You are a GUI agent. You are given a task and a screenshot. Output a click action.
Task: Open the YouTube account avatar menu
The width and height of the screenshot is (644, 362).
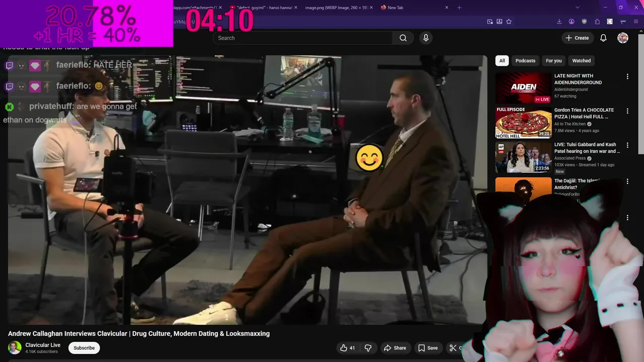[x=623, y=38]
